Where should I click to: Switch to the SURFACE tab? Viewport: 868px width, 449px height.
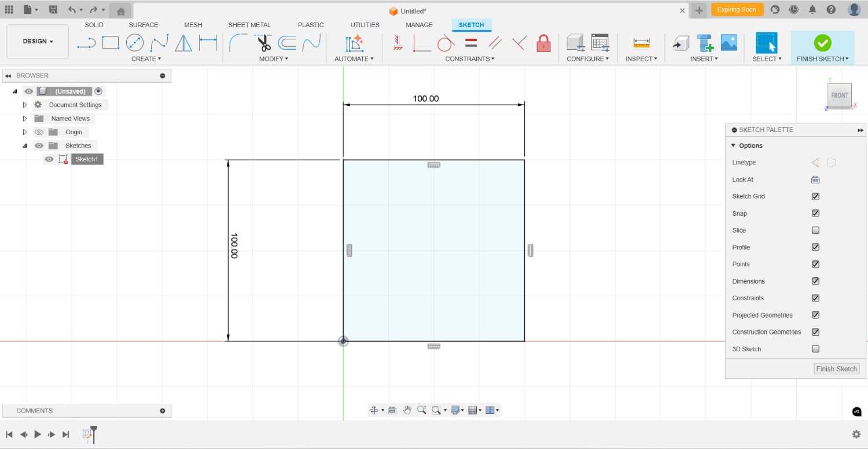[144, 25]
